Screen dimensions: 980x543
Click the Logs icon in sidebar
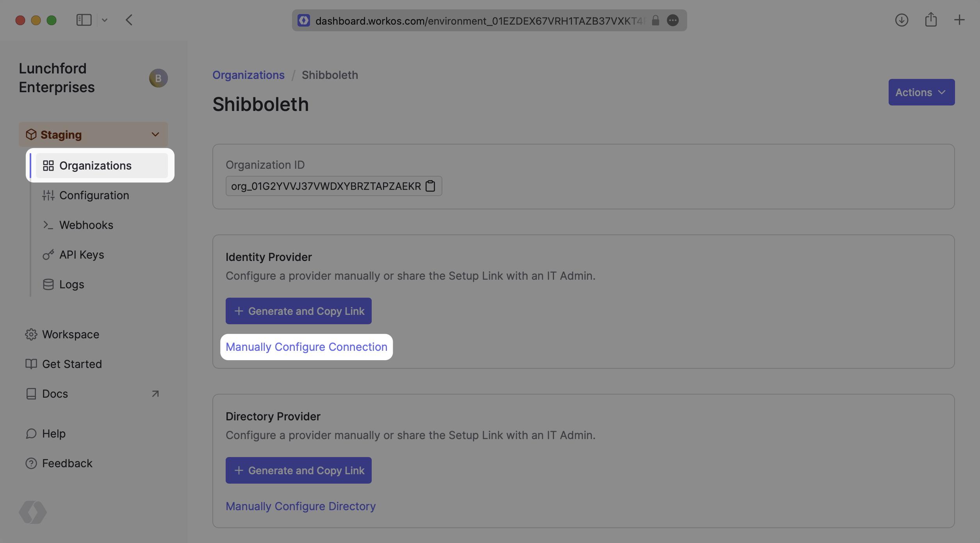47,284
